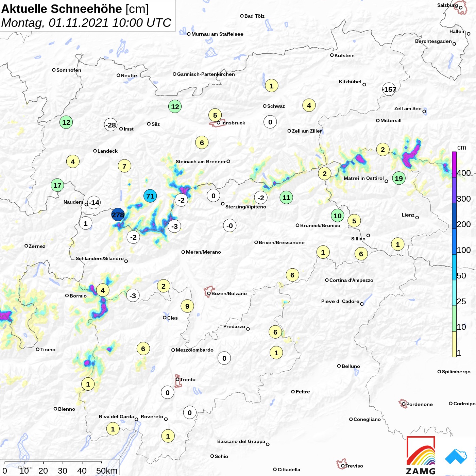Click the Murnau am Staffelsee label
476x476 pixels.
[217, 34]
